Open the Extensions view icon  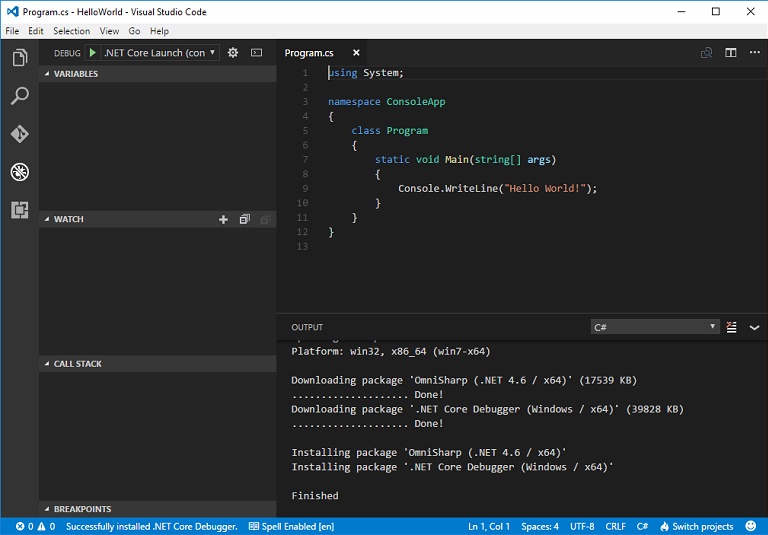[20, 210]
